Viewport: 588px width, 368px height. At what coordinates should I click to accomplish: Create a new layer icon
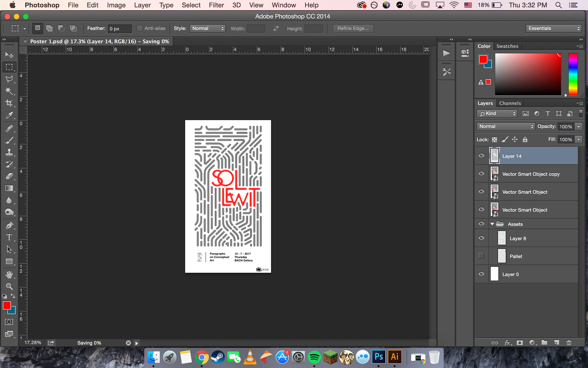(x=556, y=343)
